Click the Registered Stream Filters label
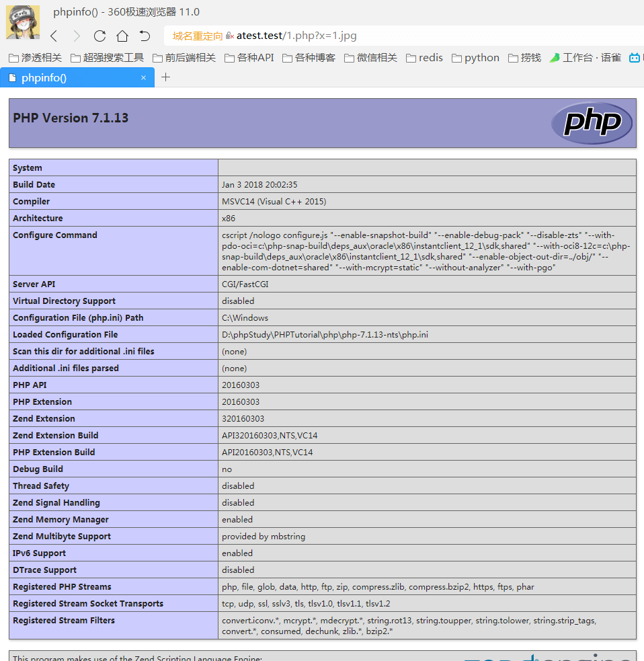The image size is (644, 661). coord(64,621)
